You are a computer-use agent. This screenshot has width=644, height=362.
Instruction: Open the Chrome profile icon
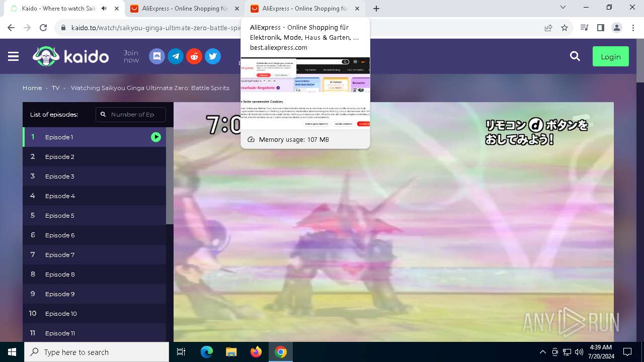click(x=617, y=28)
